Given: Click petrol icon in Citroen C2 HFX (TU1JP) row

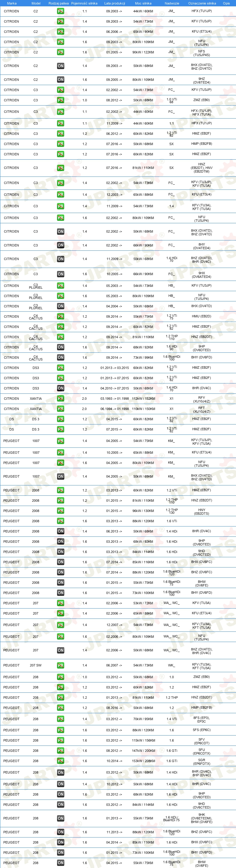Looking at the screenshot, I should coord(60,11).
